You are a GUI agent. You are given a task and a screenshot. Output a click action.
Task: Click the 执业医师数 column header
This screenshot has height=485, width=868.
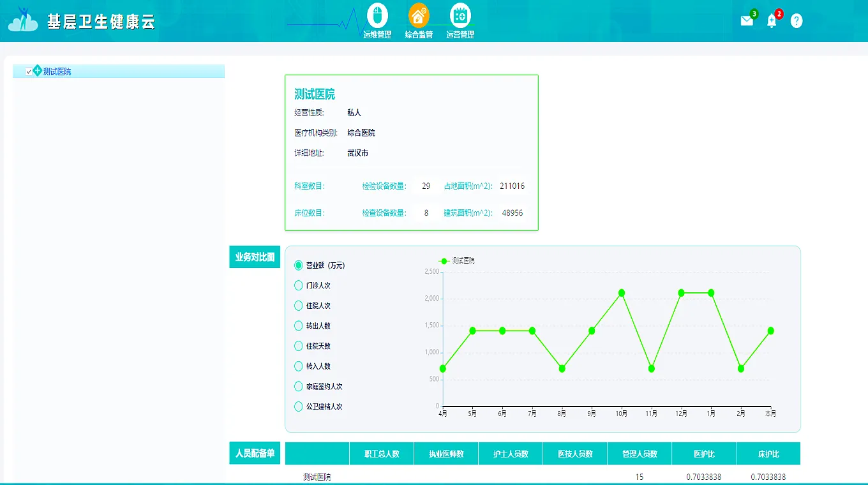(446, 454)
